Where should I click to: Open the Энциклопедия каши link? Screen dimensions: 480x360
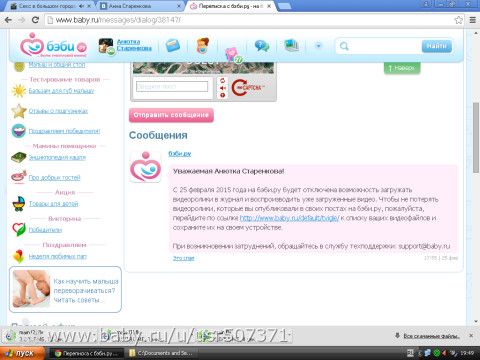[x=57, y=157]
